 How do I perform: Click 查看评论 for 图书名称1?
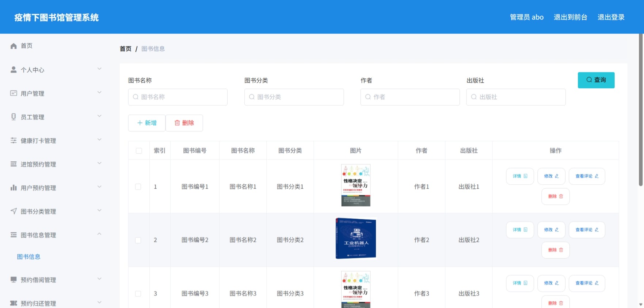(587, 176)
